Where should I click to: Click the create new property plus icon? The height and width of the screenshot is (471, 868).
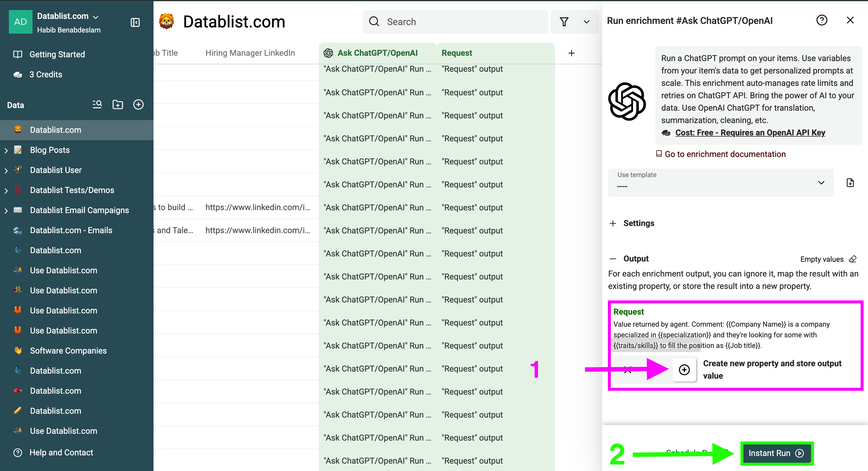684,369
